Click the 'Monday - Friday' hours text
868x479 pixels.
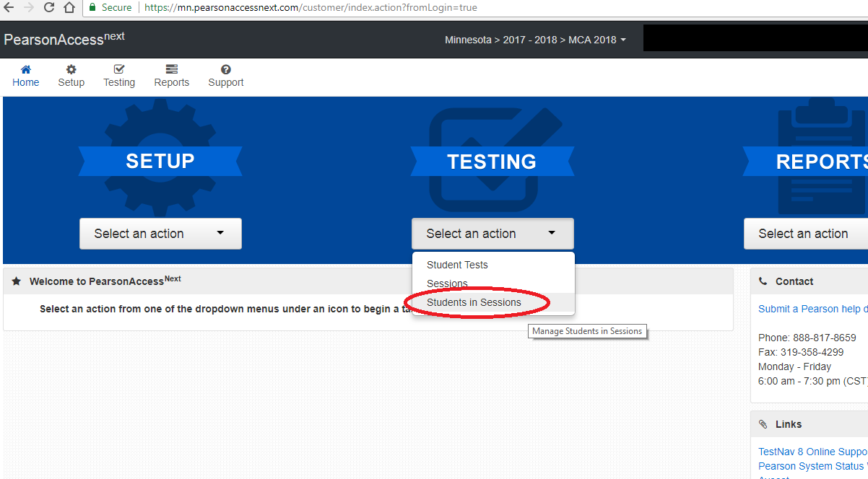coord(795,366)
